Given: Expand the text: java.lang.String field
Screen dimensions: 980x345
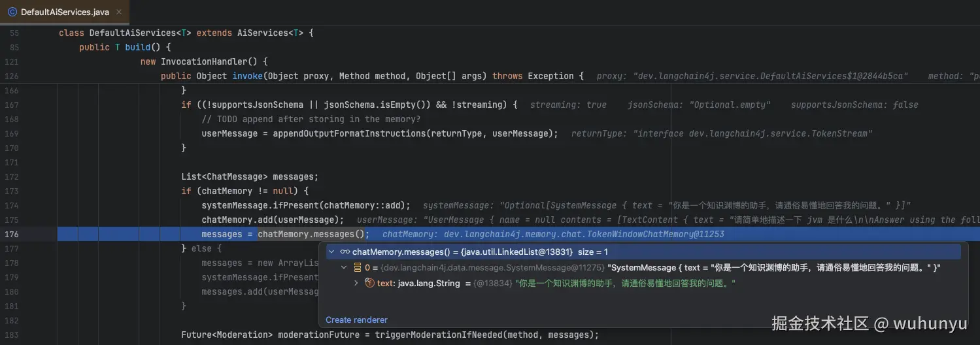Looking at the screenshot, I should (x=356, y=283).
